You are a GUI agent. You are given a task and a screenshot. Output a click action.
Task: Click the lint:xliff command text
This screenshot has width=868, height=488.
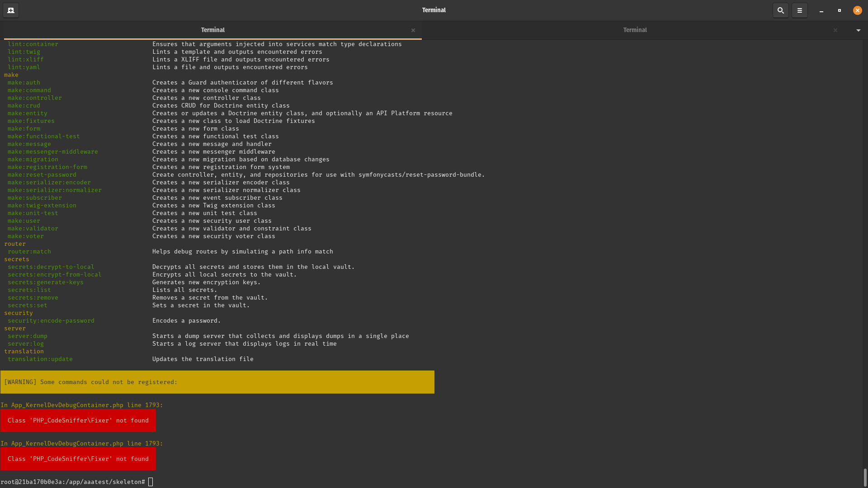[26, 59]
